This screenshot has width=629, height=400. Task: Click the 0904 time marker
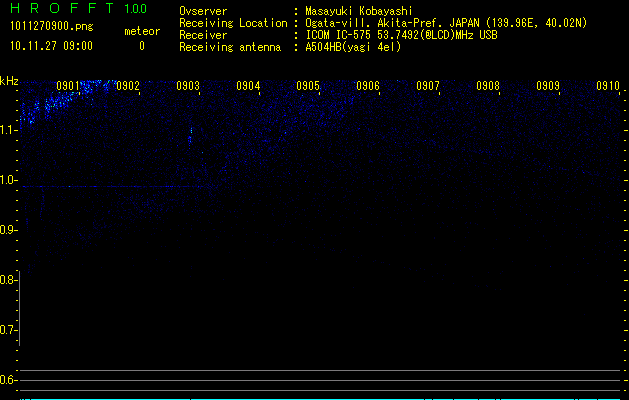coord(248,86)
